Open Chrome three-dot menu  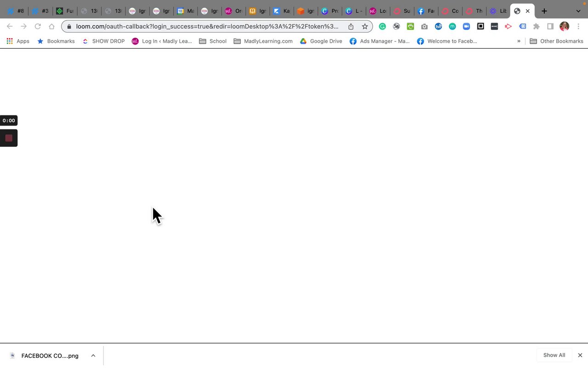click(x=578, y=27)
